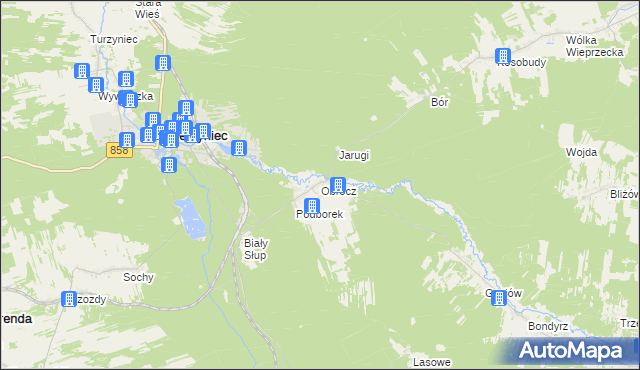Click the building marker at Guciów
The height and width of the screenshot is (370, 640).
499,298
